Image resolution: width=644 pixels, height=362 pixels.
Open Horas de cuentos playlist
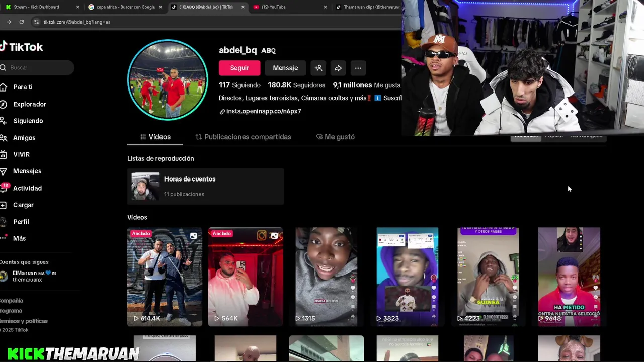[205, 186]
